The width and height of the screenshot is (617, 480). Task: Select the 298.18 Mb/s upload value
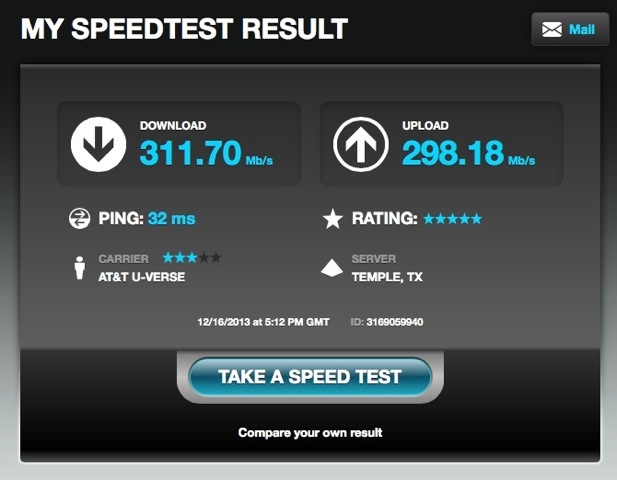pyautogui.click(x=469, y=153)
